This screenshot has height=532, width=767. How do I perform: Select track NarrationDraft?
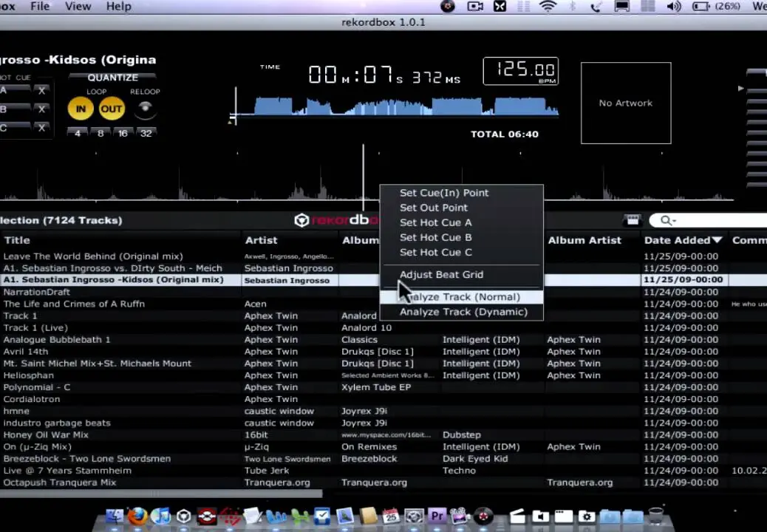tap(37, 292)
